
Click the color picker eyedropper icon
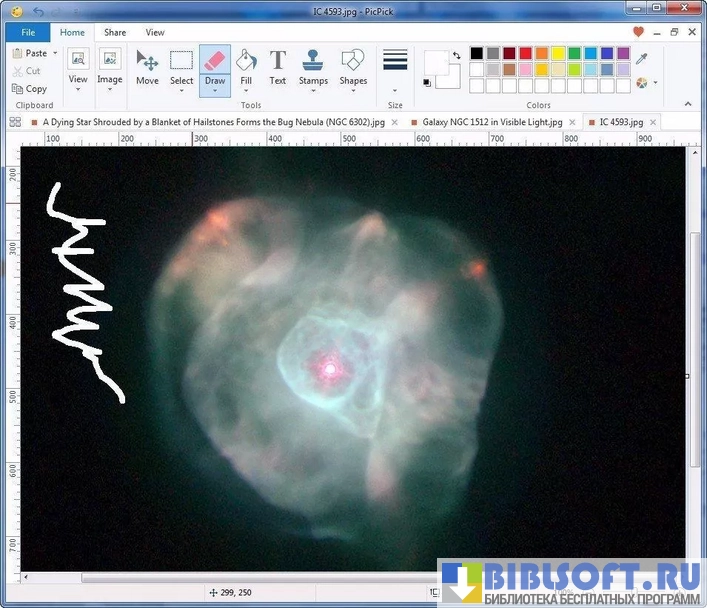642,59
